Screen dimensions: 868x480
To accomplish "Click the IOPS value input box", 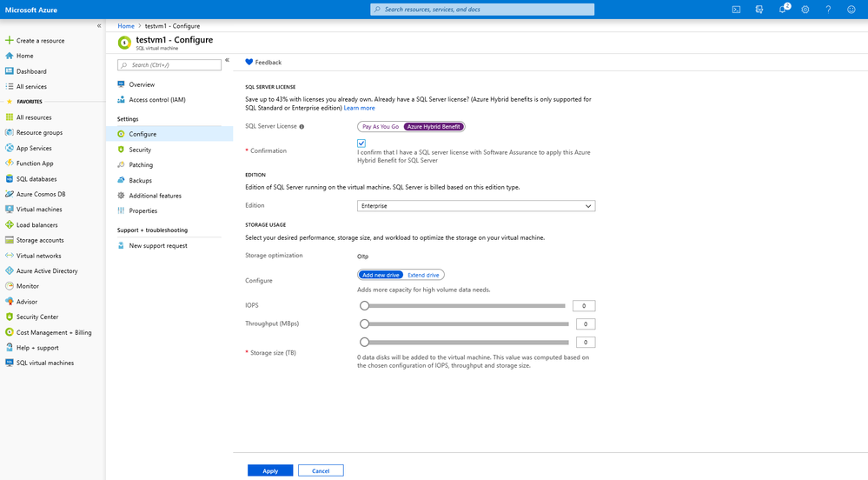I will (584, 306).
